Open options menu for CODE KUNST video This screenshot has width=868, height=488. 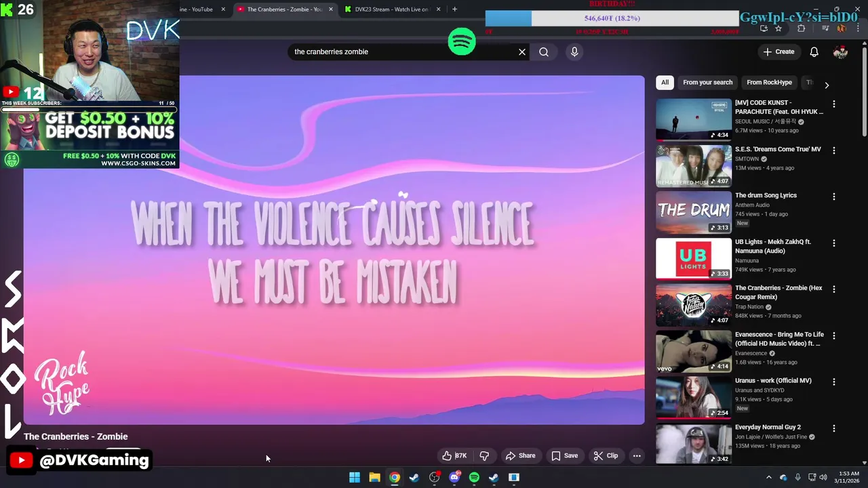[x=834, y=104]
